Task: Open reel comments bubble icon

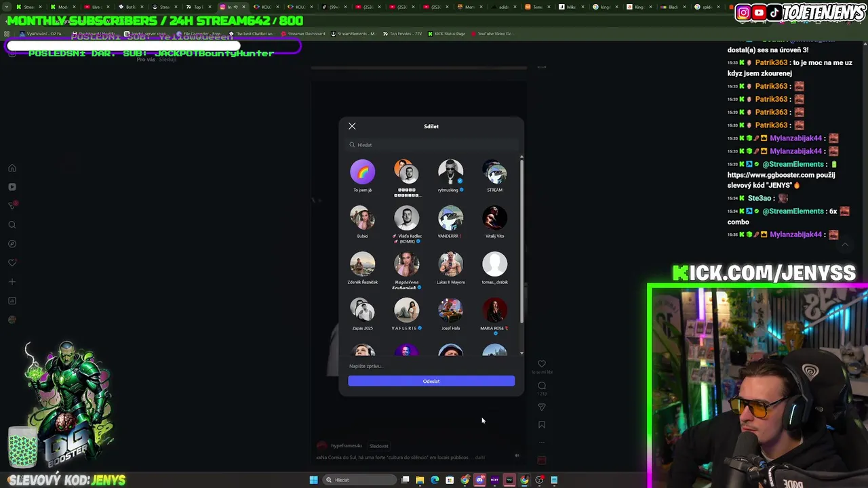Action: 542,386
